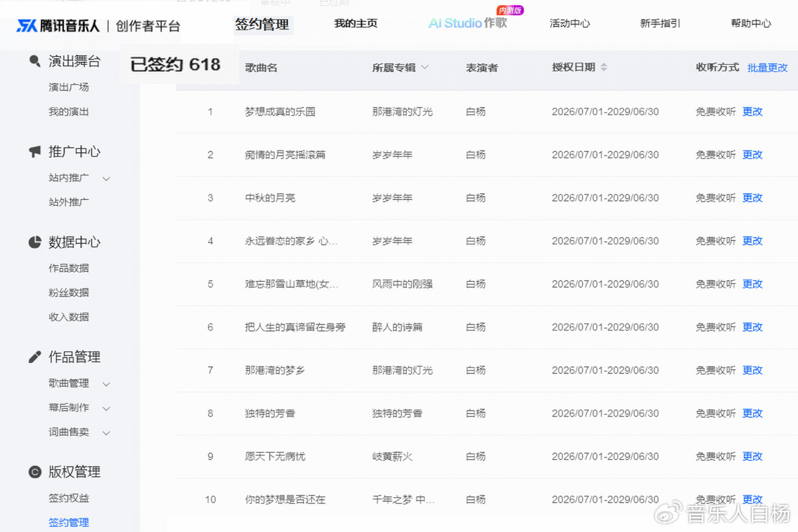
Task: Click 更改 for 永远眷恋的家乡
Action: [752, 241]
